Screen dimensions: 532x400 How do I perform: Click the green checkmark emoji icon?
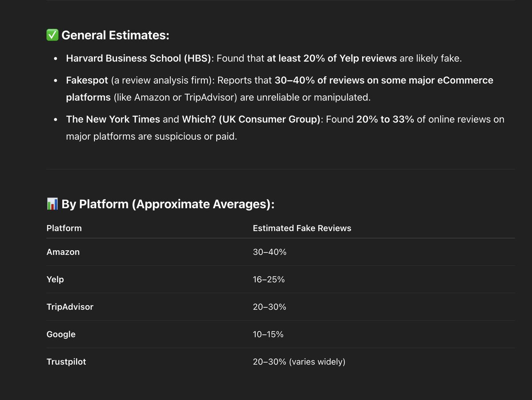[52, 35]
